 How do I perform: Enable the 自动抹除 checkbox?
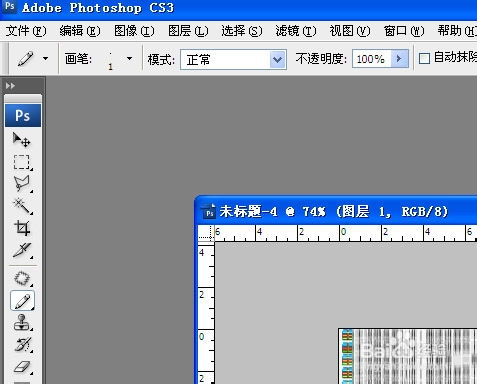tap(424, 59)
